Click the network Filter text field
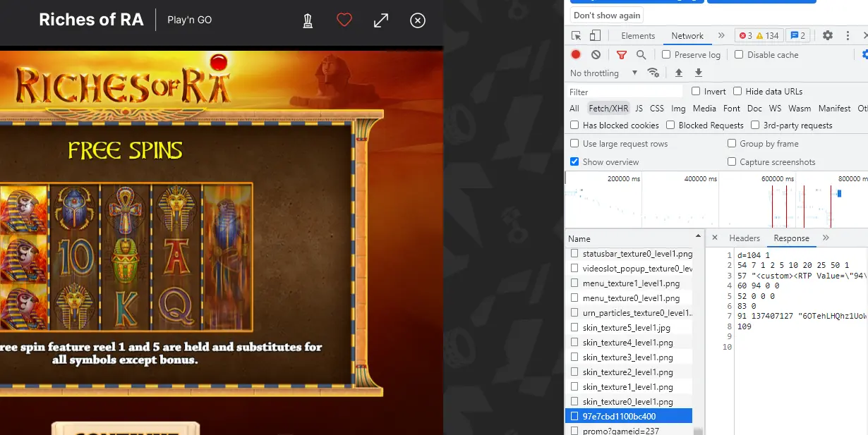The width and height of the screenshot is (868, 435). 625,92
